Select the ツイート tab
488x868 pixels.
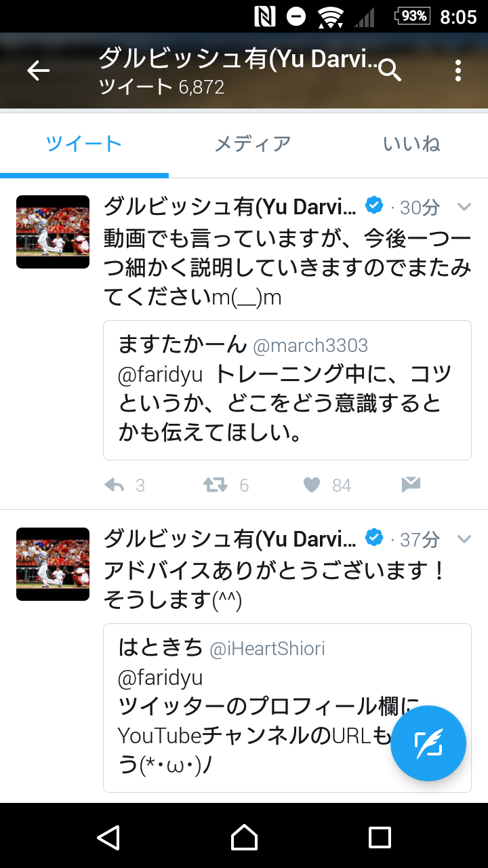(84, 144)
